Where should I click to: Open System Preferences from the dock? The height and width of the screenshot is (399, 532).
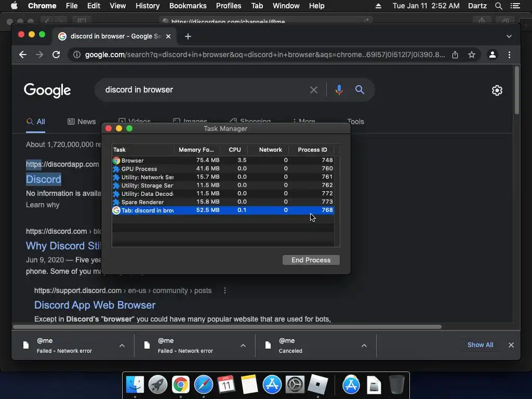tap(295, 385)
